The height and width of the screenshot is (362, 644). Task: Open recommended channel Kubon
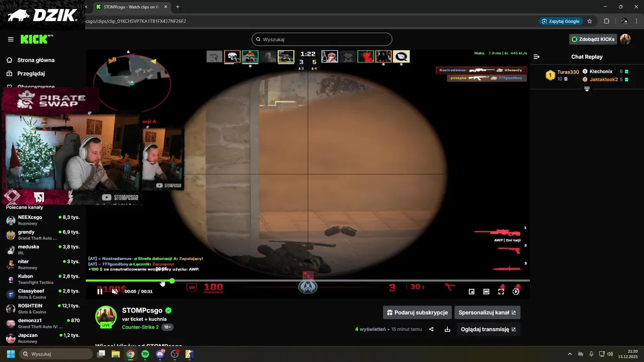click(42, 279)
